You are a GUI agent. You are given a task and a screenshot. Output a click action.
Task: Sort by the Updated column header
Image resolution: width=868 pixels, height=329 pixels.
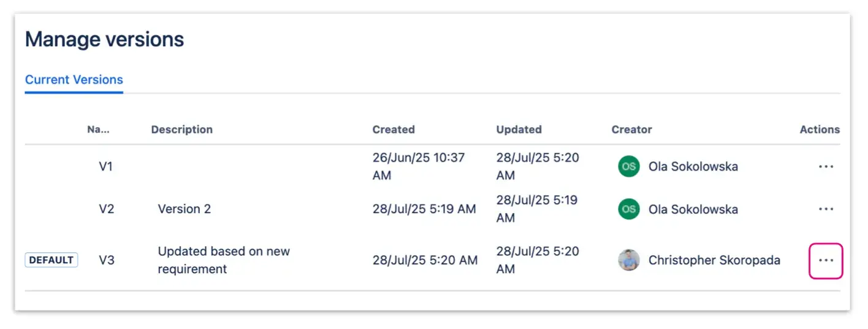pyautogui.click(x=519, y=130)
